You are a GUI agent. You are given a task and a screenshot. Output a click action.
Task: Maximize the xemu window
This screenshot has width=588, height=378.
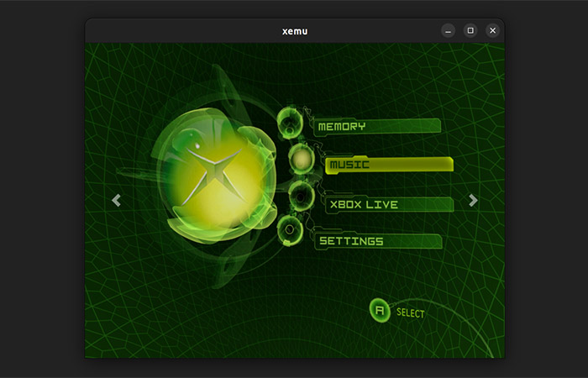470,31
